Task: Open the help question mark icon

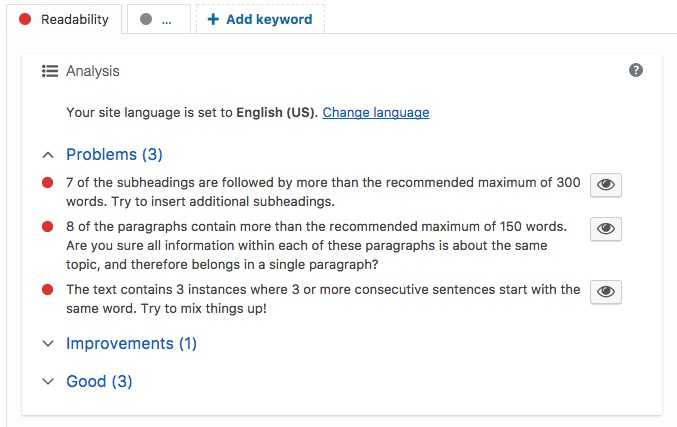Action: coord(636,71)
